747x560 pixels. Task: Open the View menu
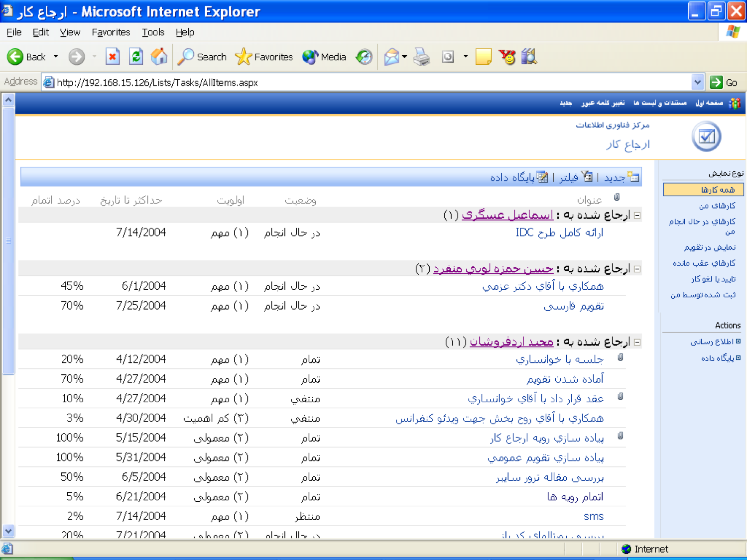click(70, 32)
